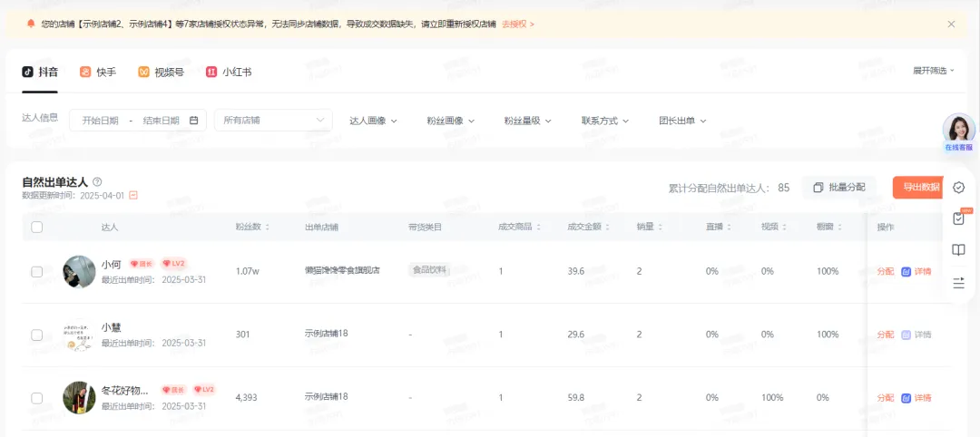This screenshot has height=437, width=980.
Task: Click the sliders settings icon in sidebar
Action: [x=958, y=283]
